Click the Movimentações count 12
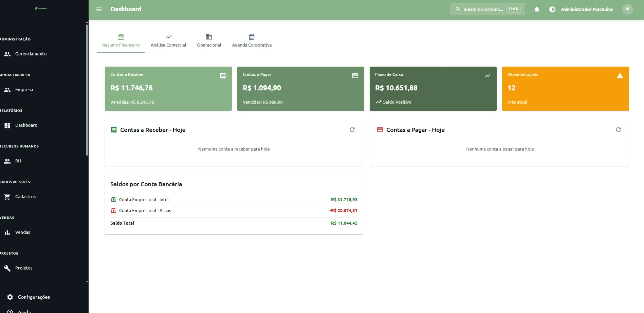Viewport: 644px width, 313px height. pyautogui.click(x=511, y=88)
